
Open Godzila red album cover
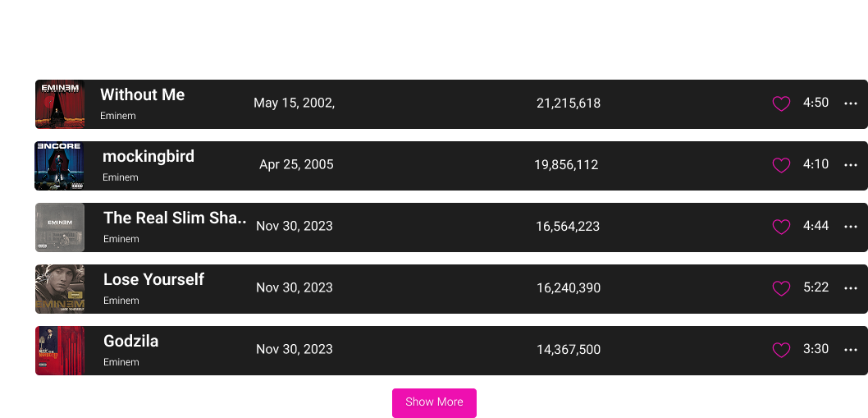coord(60,351)
